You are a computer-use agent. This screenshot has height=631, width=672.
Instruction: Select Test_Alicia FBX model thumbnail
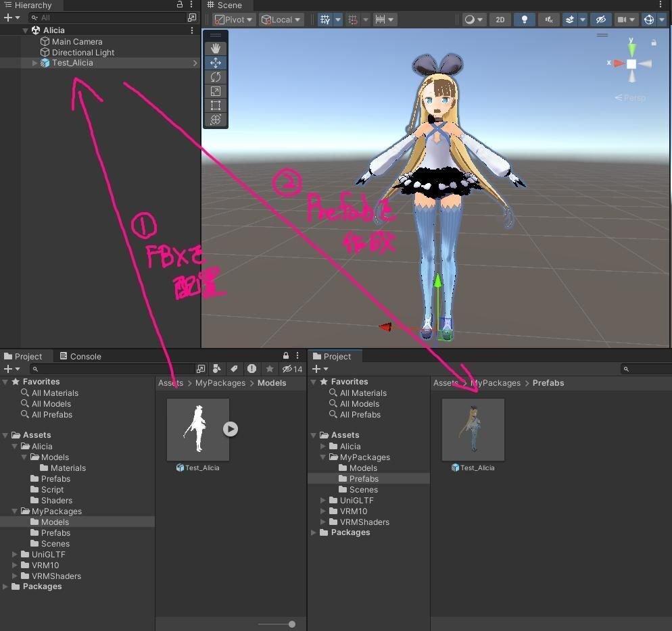[198, 430]
